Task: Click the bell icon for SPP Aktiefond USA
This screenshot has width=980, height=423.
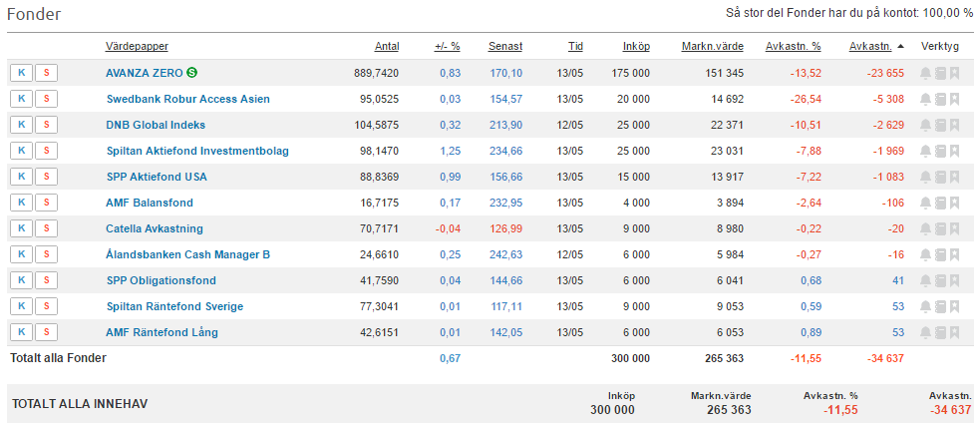Action: (925, 177)
